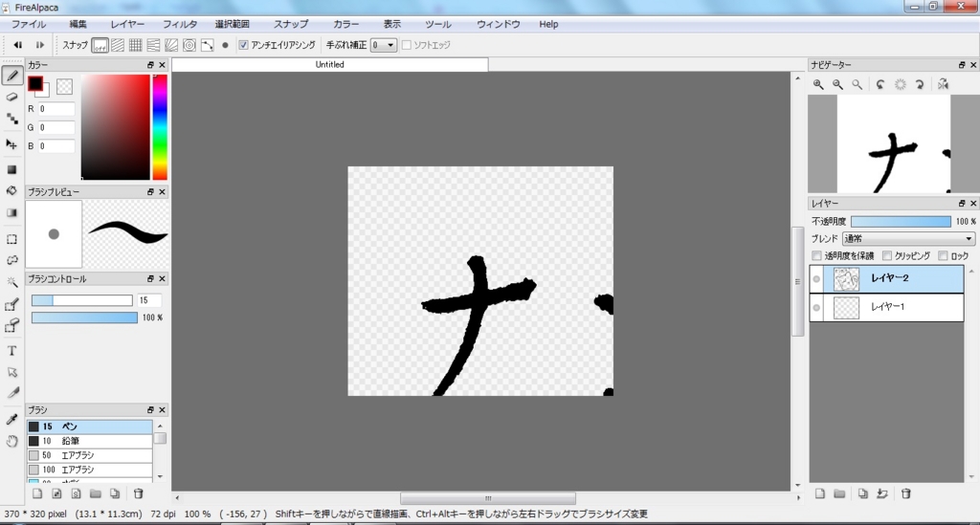Add a new brush in the Brush panel
The image size is (980, 525).
point(37,493)
